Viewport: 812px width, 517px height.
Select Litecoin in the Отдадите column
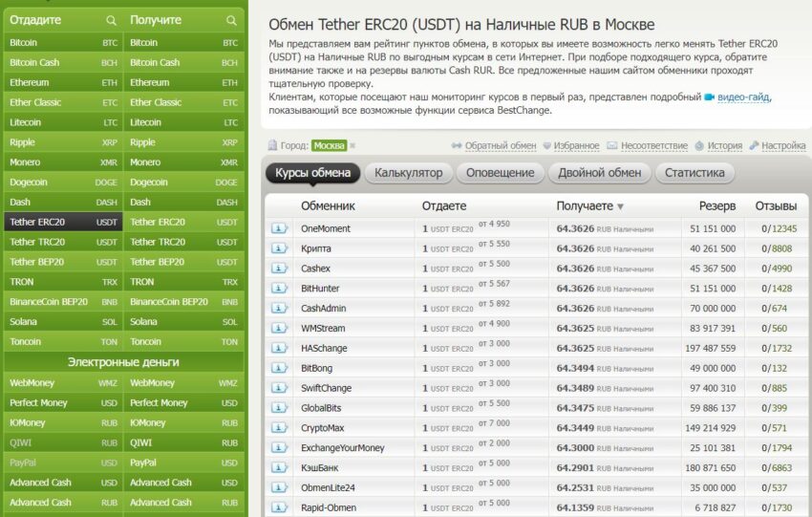pos(63,122)
